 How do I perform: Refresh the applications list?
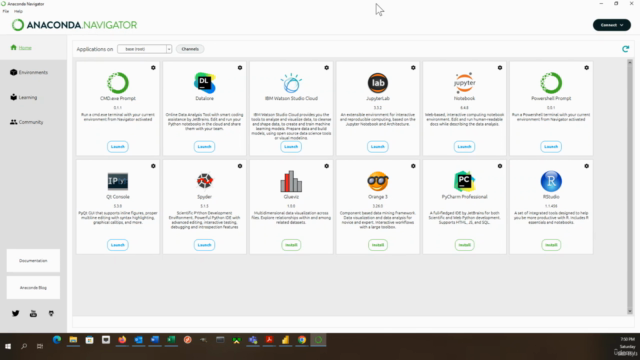coord(625,49)
